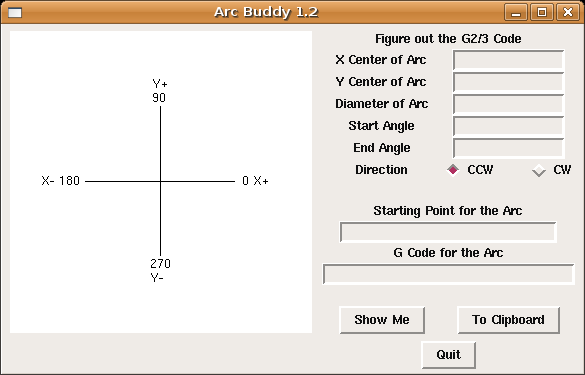Quit the application with Quit button
The height and width of the screenshot is (375, 585).
point(448,354)
